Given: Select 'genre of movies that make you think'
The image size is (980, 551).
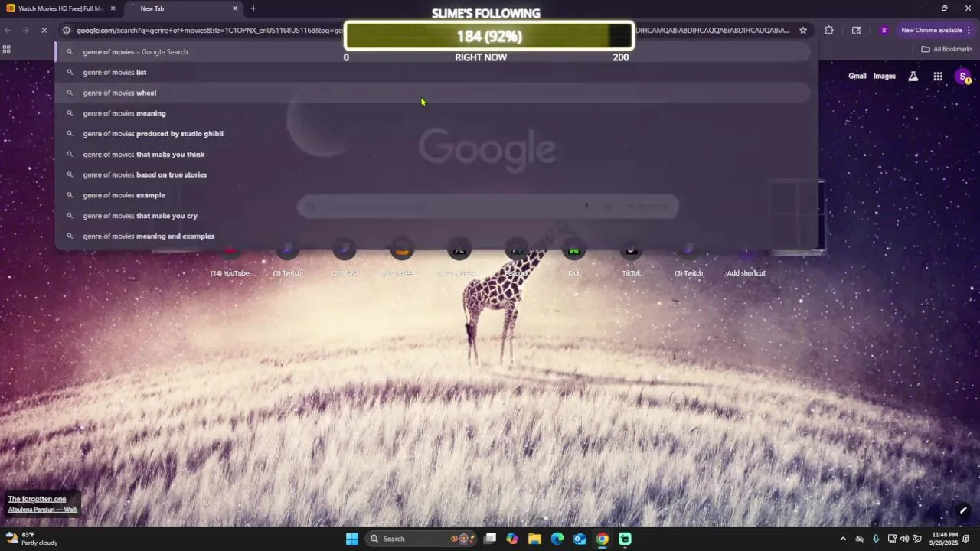Looking at the screenshot, I should coord(433,154).
